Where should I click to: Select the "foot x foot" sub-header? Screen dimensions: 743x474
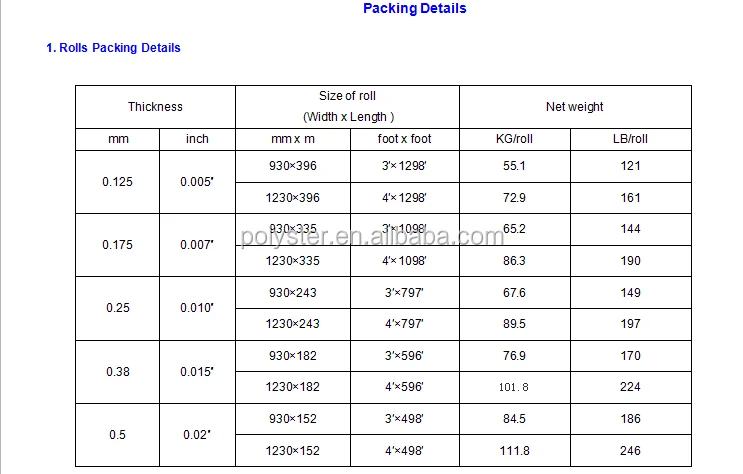click(404, 139)
